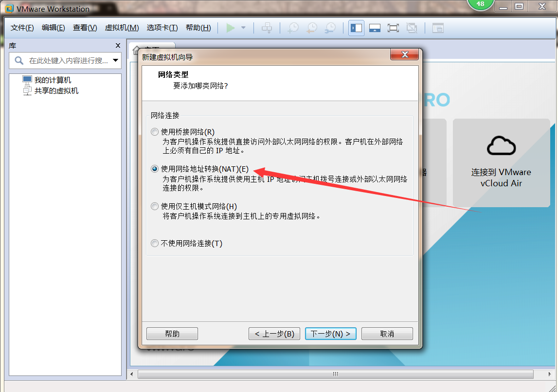Screen dimensions: 558x392
Task: Select 使用网络地址转换(NAT)(E) radio button
Action: 154,169
